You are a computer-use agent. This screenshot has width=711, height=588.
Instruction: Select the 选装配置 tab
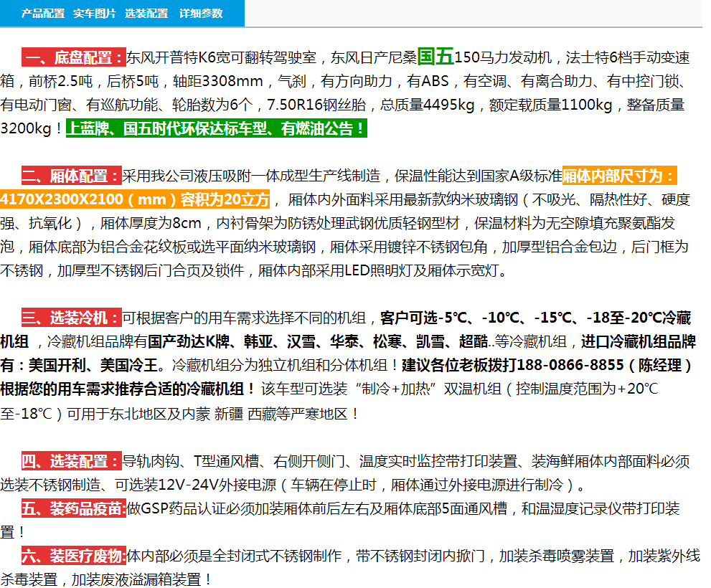pos(146,14)
